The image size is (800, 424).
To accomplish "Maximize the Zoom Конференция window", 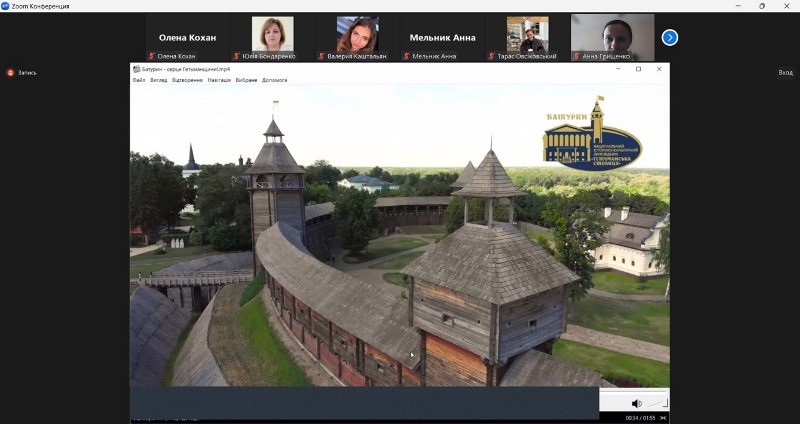I will [x=762, y=6].
